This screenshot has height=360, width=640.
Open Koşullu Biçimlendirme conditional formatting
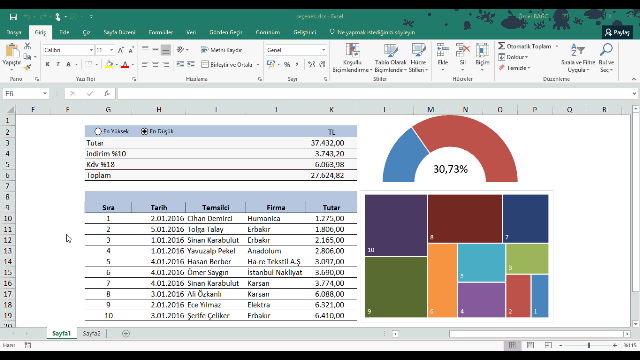[352, 58]
